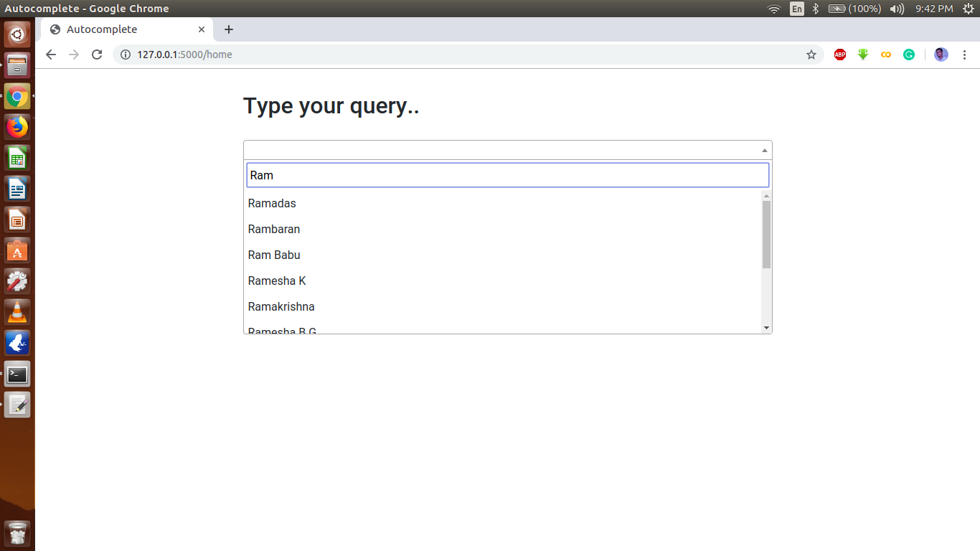980x551 pixels.
Task: Open Bluetooth indicator menu
Action: [x=816, y=9]
